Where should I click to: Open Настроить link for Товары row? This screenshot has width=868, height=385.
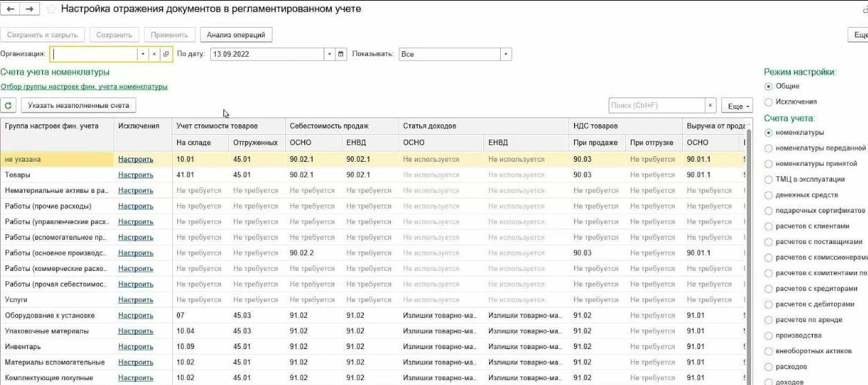coord(136,175)
